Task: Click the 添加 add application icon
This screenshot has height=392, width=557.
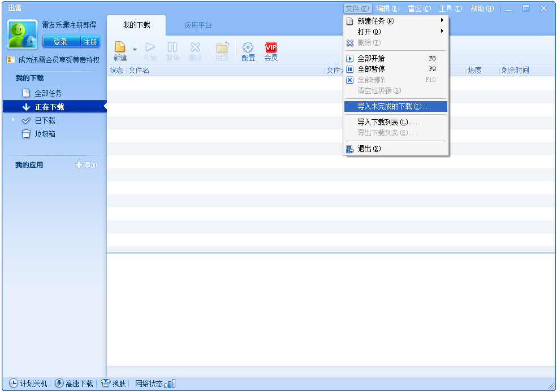Action: [86, 164]
